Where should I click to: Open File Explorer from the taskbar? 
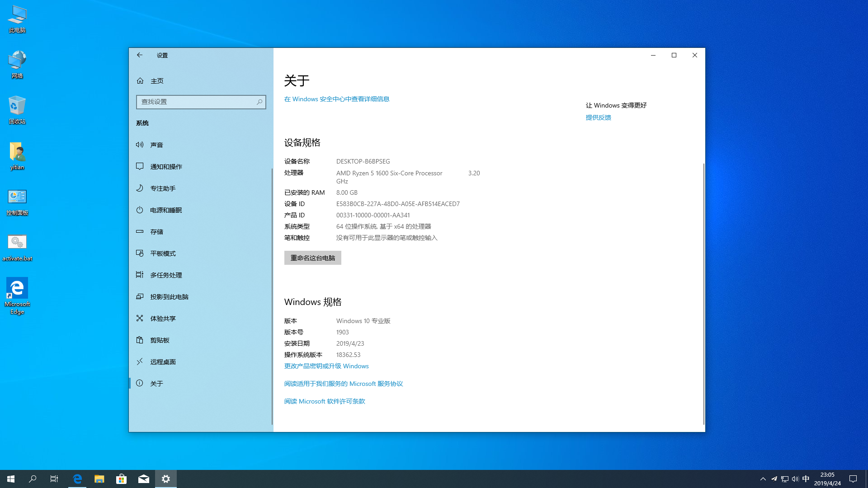(x=99, y=479)
